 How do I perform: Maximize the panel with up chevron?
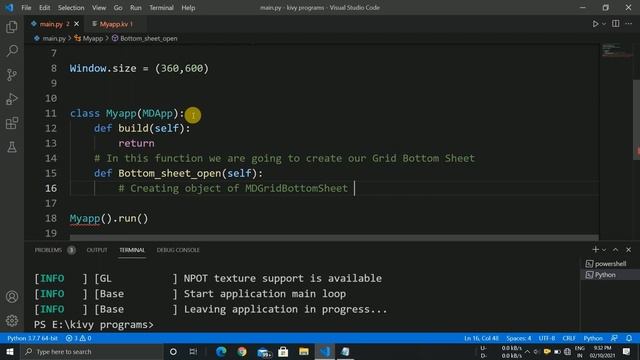(x=616, y=249)
